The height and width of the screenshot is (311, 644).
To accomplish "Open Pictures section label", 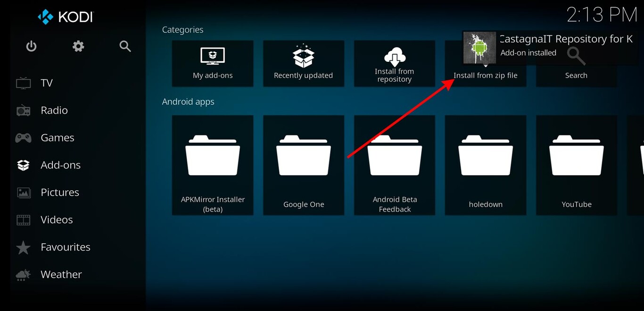I will point(60,193).
